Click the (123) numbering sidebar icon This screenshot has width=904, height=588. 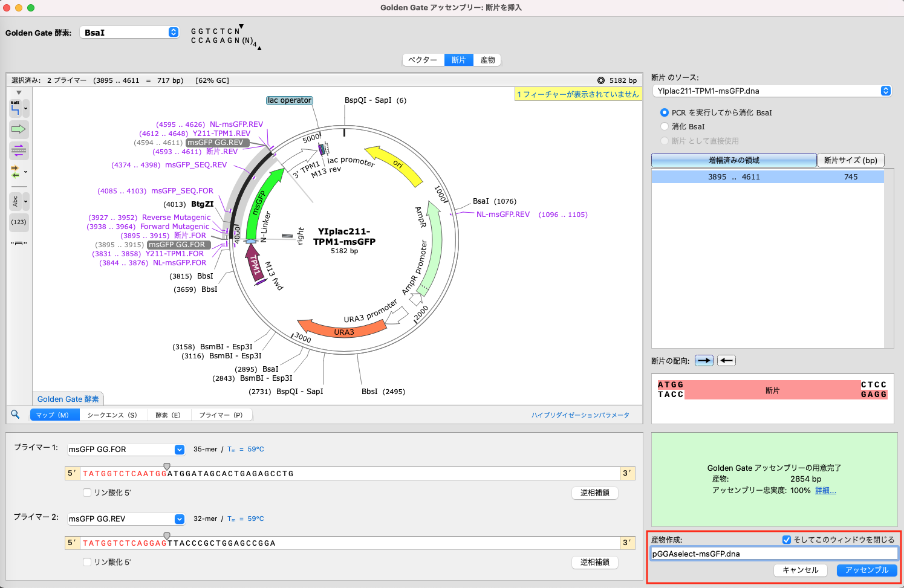[x=19, y=222]
